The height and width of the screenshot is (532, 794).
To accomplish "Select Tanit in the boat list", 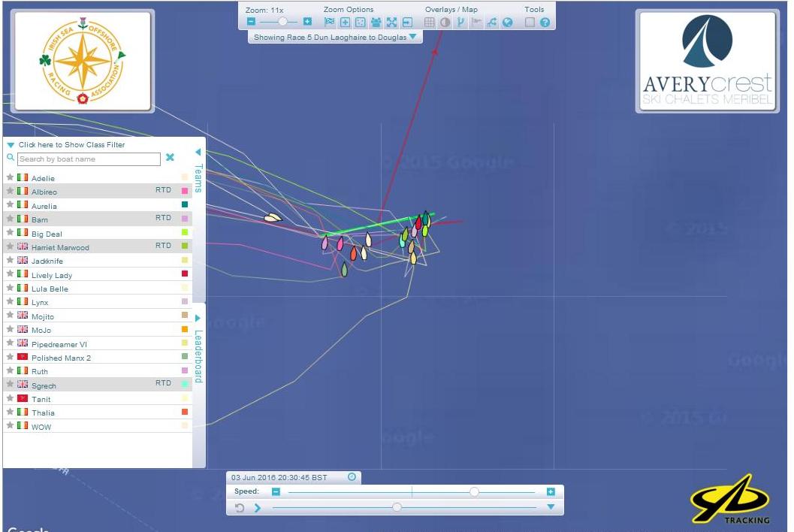I will [98, 399].
